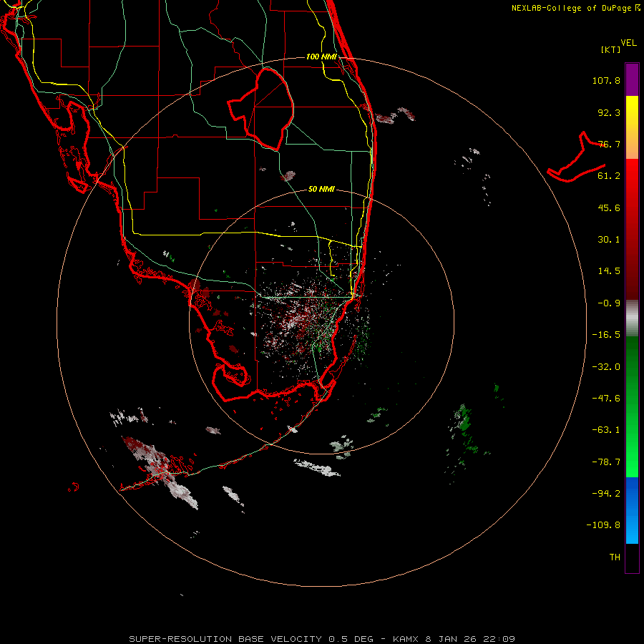Click the 50 NMI range ring label
644x644 pixels.
321,190
